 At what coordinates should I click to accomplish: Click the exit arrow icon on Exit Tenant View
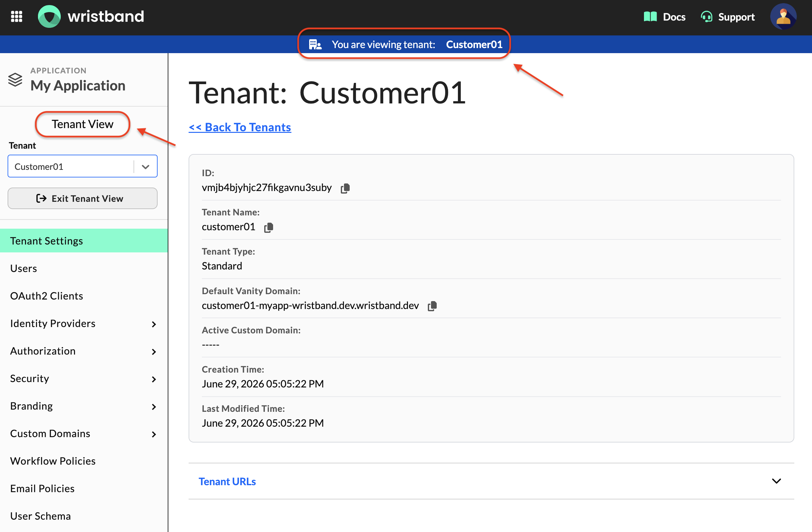click(x=41, y=199)
